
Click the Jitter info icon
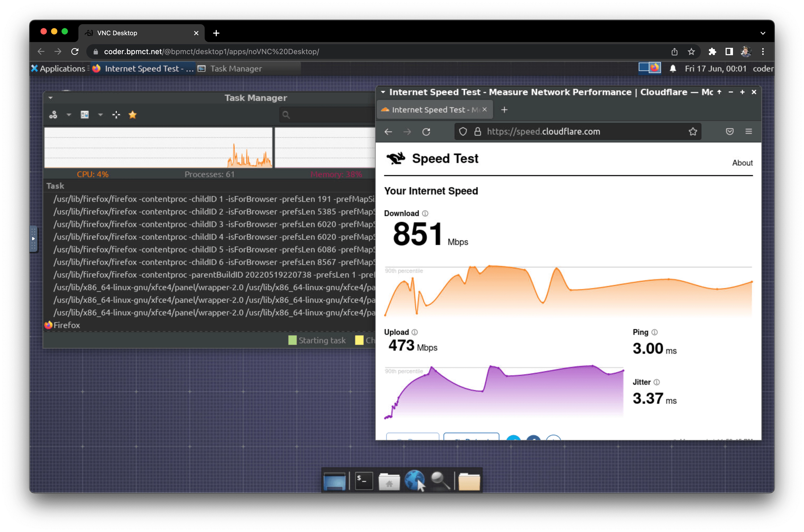pos(657,382)
